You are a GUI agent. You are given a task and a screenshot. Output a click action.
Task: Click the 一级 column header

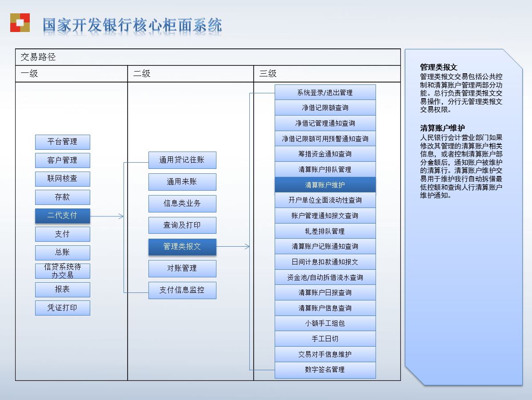click(72, 74)
